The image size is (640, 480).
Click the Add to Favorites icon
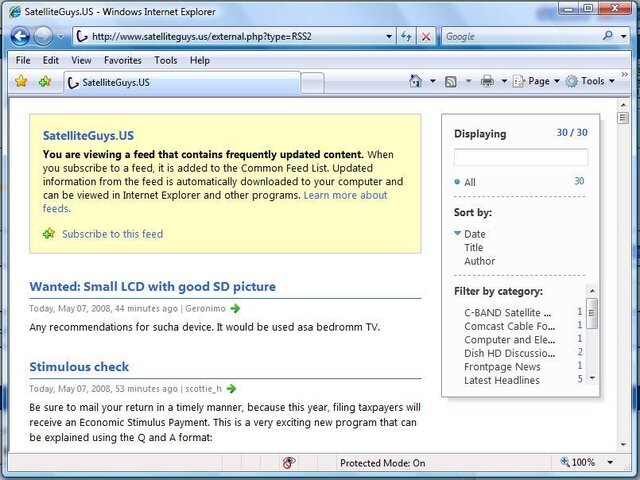coord(45,82)
